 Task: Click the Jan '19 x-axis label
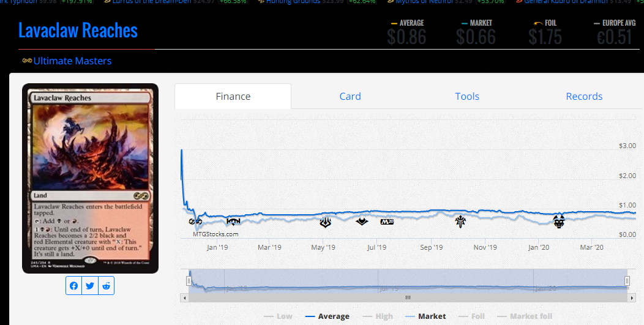(x=217, y=247)
